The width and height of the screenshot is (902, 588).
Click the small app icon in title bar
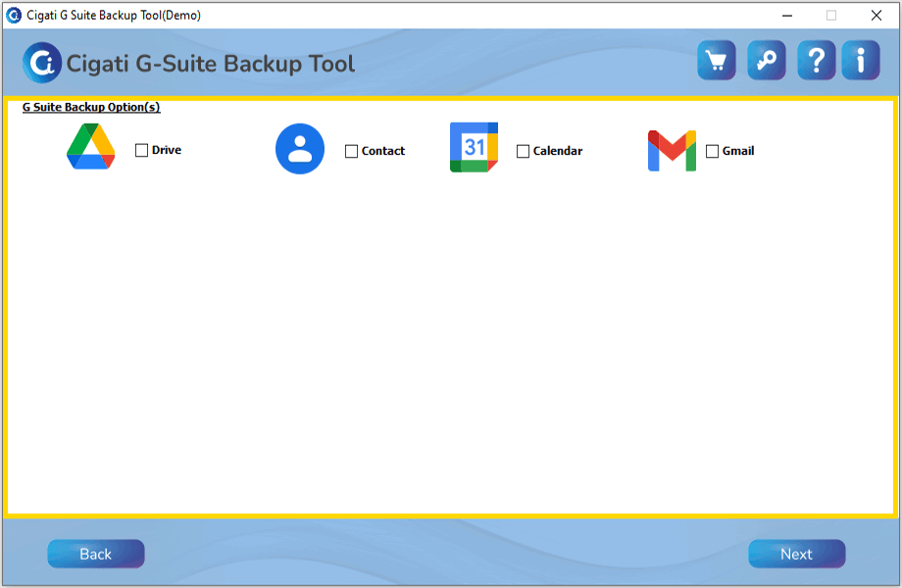tap(14, 15)
